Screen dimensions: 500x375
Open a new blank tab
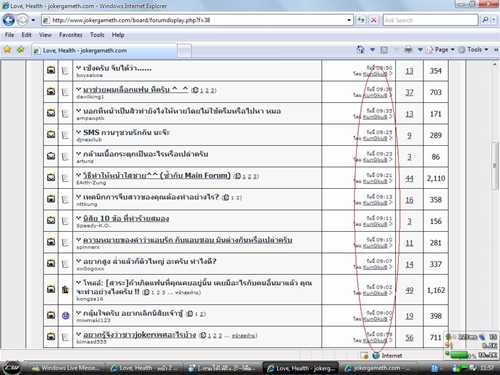point(184,51)
